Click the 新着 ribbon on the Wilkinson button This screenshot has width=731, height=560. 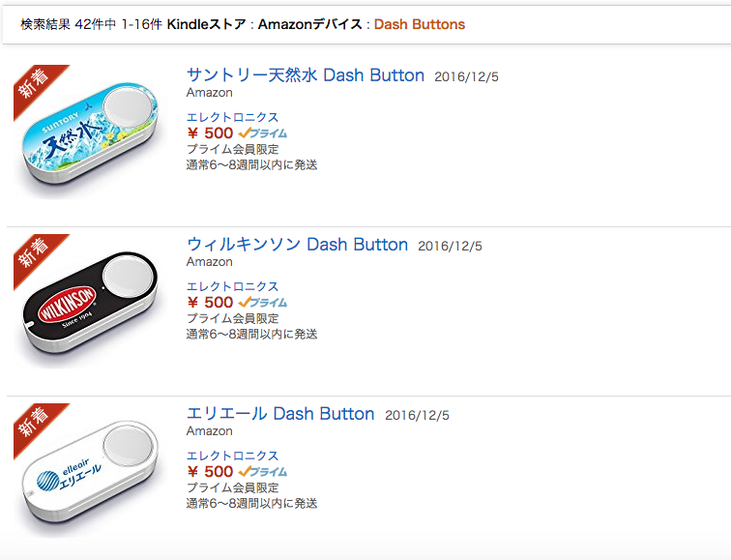click(36, 255)
